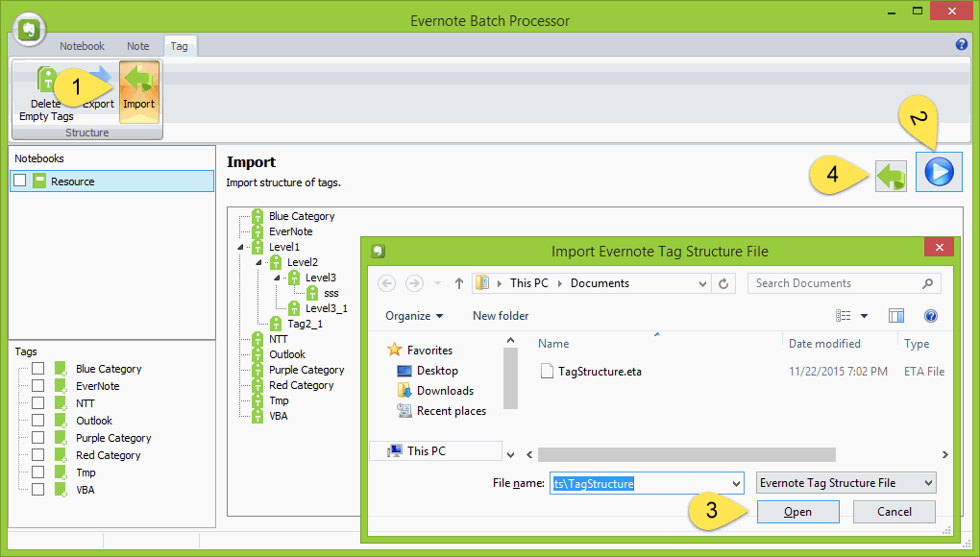Select the Desktop icon in Favorites

click(x=404, y=371)
